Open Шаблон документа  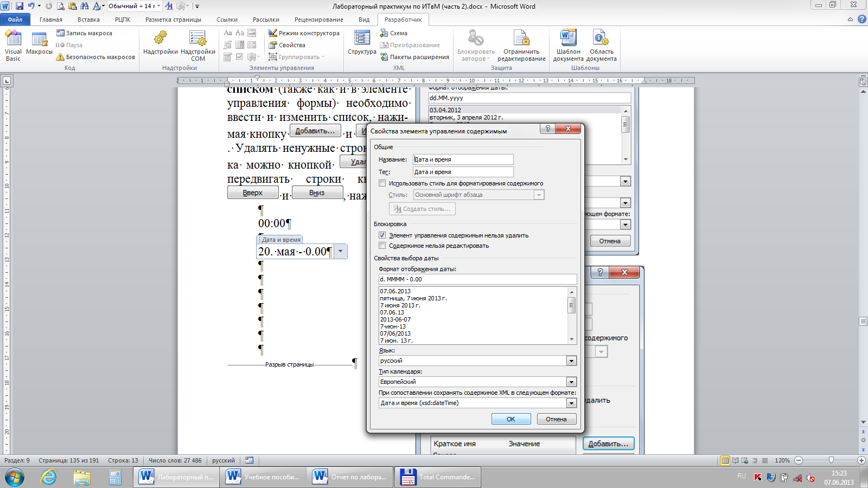(568, 46)
